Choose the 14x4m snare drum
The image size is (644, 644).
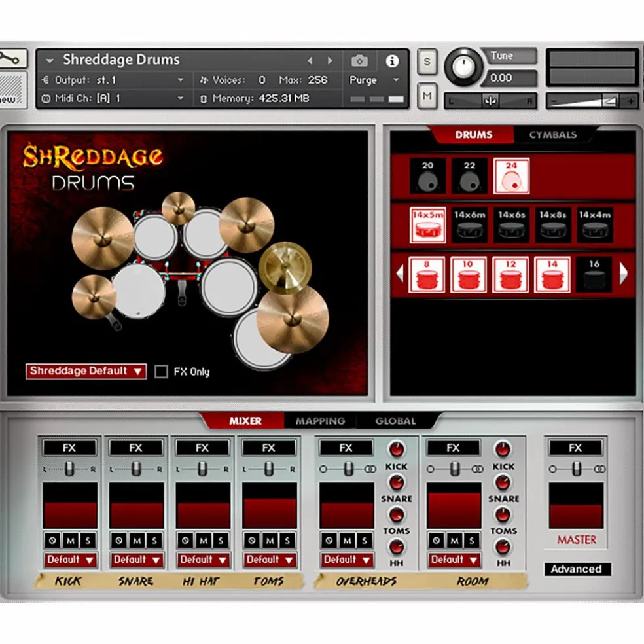pos(595,225)
